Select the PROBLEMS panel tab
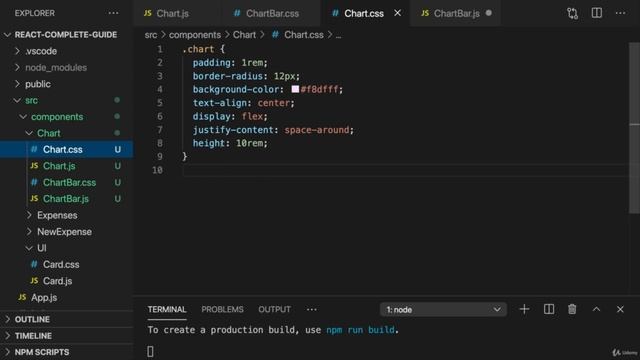Image resolution: width=640 pixels, height=360 pixels. [222, 309]
